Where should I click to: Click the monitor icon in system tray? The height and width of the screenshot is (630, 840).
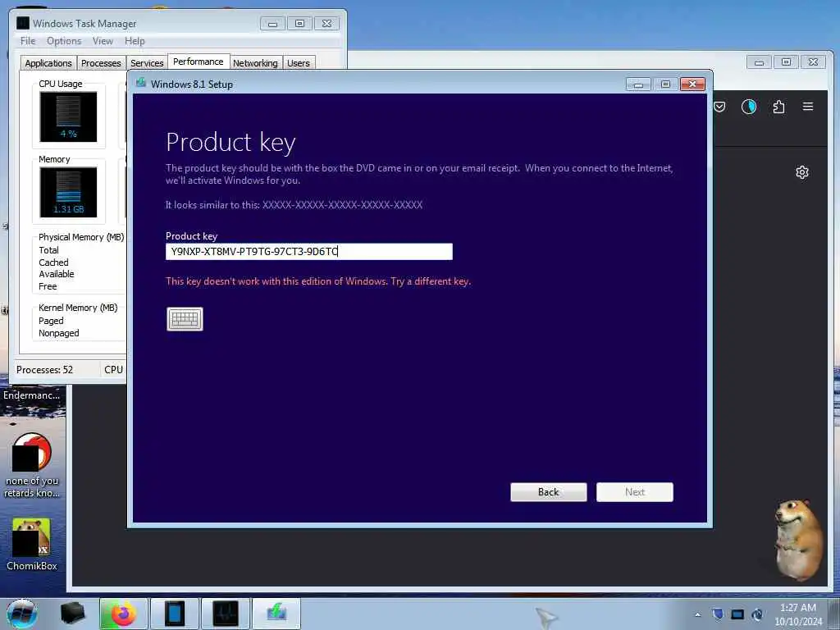(x=737, y=614)
